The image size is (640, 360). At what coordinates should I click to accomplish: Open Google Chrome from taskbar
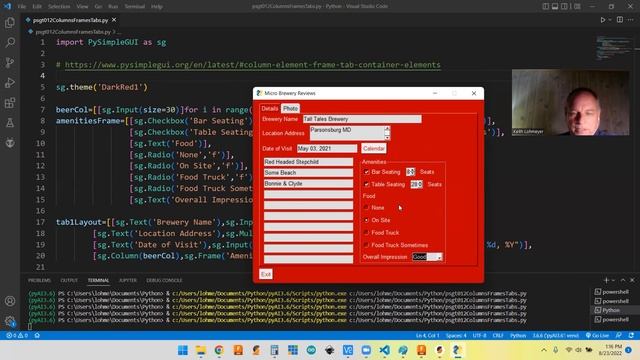219,350
